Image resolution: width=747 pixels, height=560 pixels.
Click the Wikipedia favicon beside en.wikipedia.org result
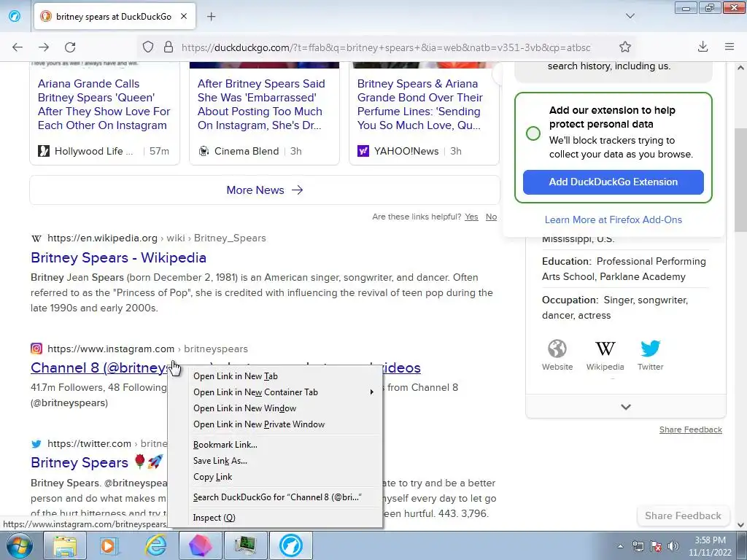pyautogui.click(x=36, y=238)
